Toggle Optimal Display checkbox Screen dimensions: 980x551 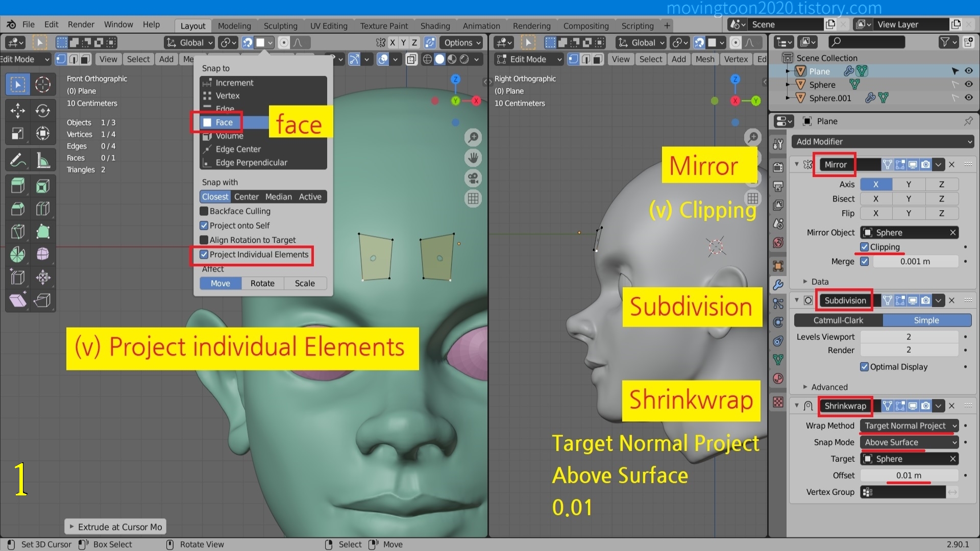point(864,367)
